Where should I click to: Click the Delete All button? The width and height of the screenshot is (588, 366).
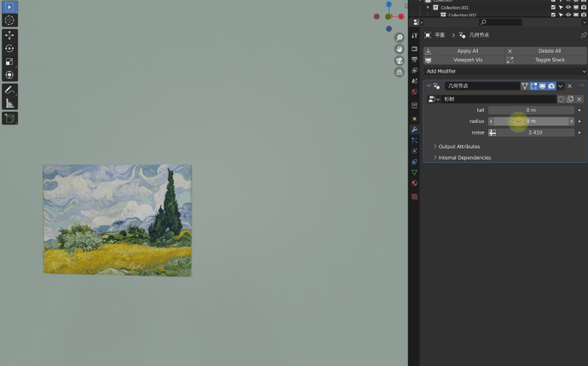(546, 51)
